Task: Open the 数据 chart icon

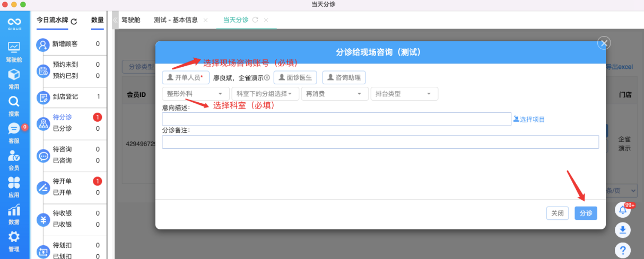Action: coord(14,210)
